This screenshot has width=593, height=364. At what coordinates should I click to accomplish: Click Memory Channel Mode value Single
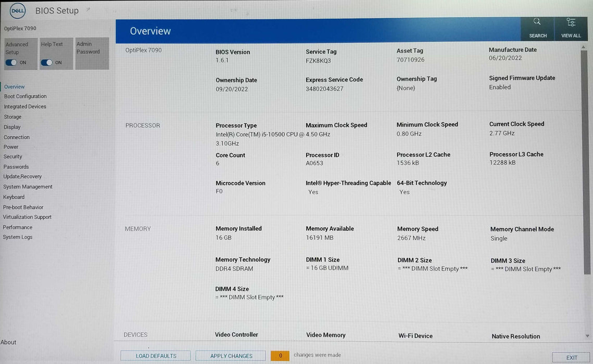point(498,238)
